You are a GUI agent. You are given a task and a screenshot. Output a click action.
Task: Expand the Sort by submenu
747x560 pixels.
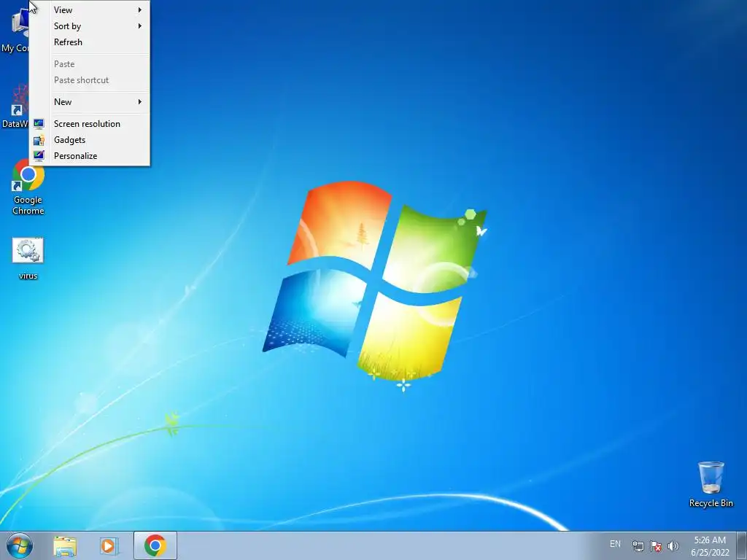tap(90, 26)
